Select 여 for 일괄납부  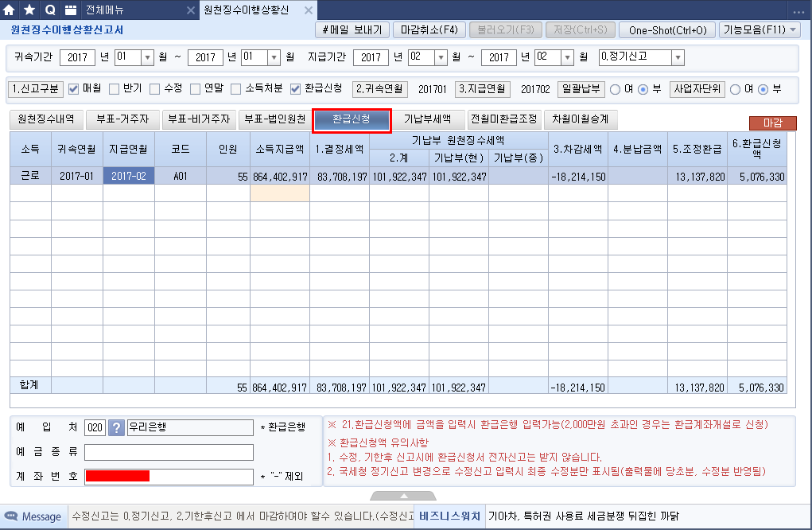[x=616, y=90]
